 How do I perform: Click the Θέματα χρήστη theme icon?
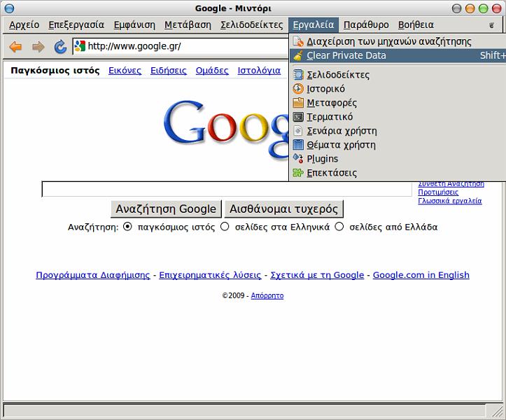click(x=298, y=145)
